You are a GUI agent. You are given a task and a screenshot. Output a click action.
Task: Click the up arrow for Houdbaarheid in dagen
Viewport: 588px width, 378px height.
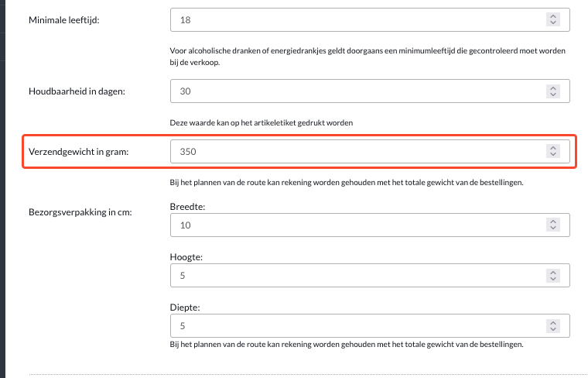point(553,88)
